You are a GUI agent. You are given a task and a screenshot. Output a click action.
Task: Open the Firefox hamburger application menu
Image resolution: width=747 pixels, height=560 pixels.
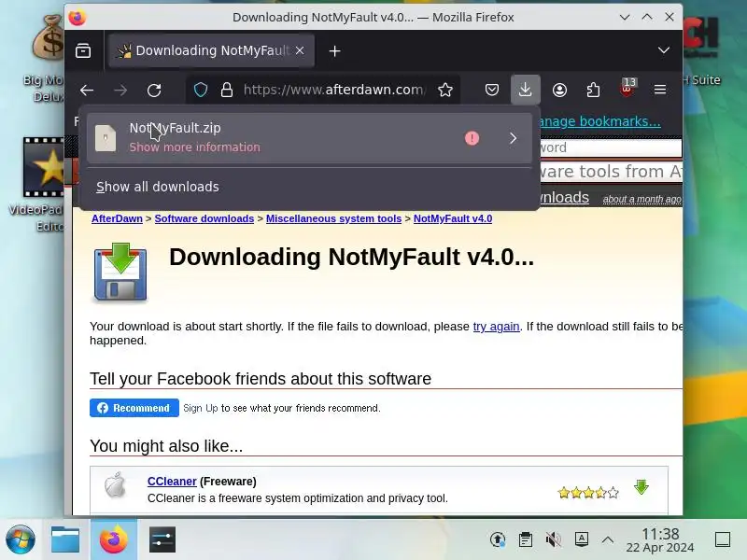click(x=660, y=90)
